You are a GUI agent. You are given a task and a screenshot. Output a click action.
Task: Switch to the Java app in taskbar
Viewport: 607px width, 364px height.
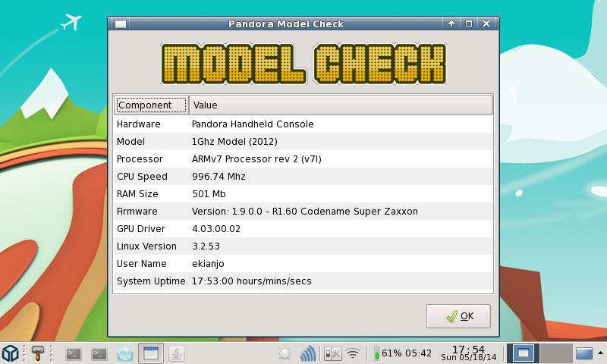tap(175, 353)
